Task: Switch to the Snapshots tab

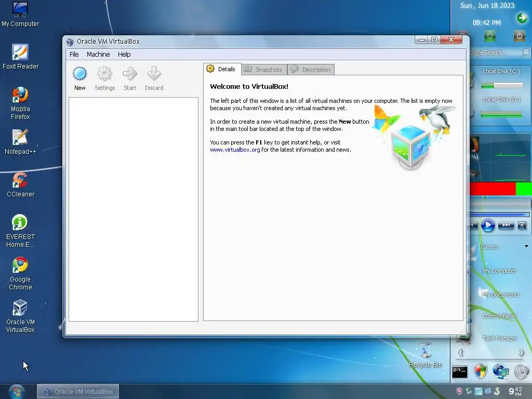Action: pos(264,70)
